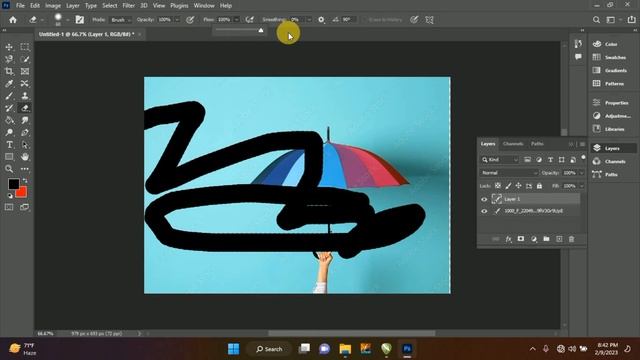Toggle pixel layer filter icon
This screenshot has height=360, width=640.
527,160
